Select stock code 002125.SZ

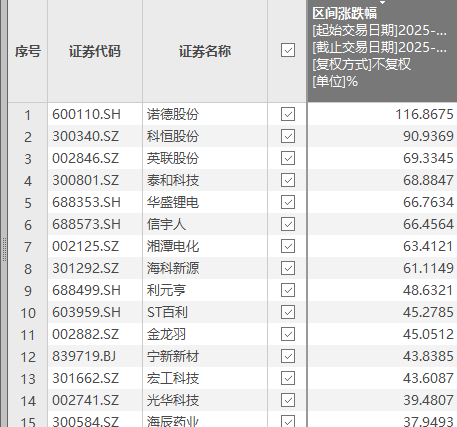point(86,247)
